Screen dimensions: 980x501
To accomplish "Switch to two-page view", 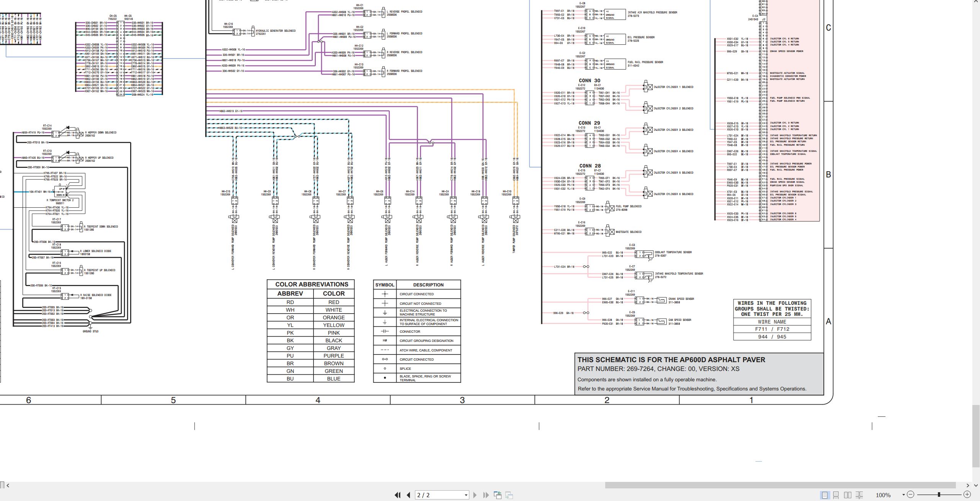I will pyautogui.click(x=848, y=495).
